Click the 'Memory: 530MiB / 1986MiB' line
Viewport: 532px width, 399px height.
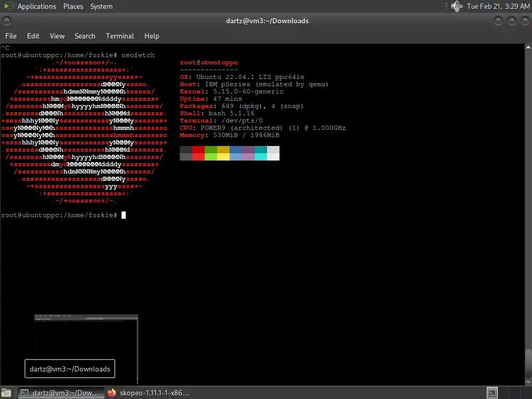click(x=230, y=135)
